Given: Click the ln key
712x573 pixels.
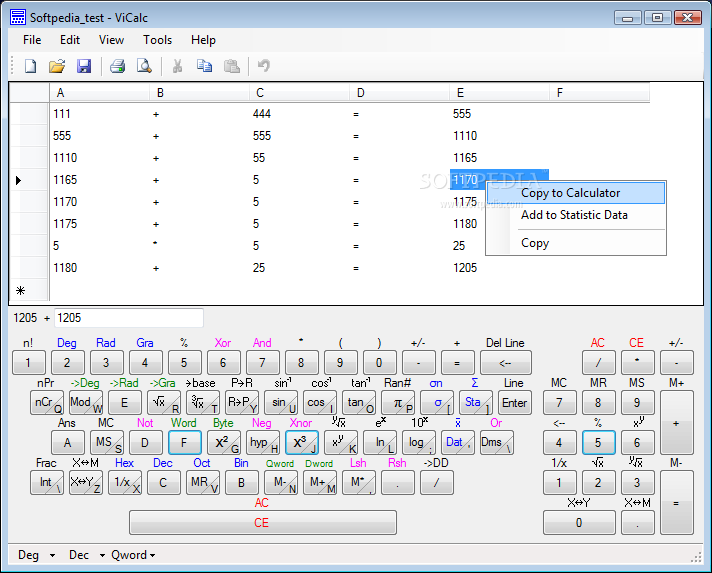Looking at the screenshot, I should pyautogui.click(x=380, y=443).
